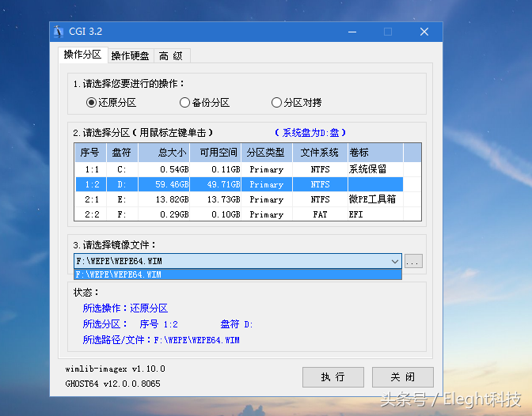This screenshot has height=416, width=532.
Task: Switch to the 操作硬盘 tab
Action: 130,55
